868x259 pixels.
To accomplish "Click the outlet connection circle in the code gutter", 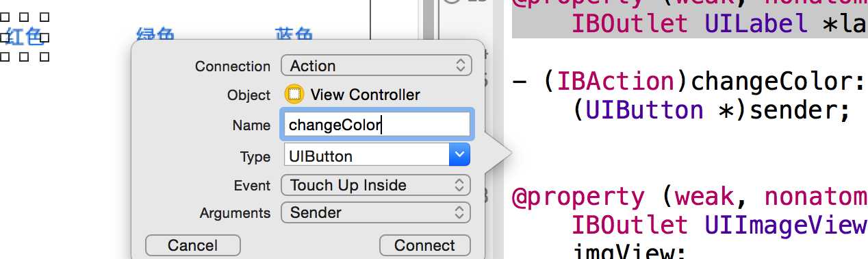I will pyautogui.click(x=451, y=3).
